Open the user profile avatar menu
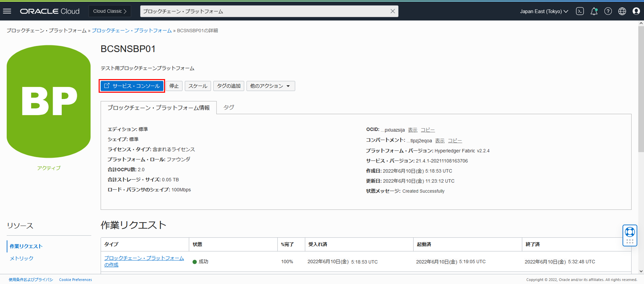Viewport: 644px width, 284px height. (x=636, y=11)
